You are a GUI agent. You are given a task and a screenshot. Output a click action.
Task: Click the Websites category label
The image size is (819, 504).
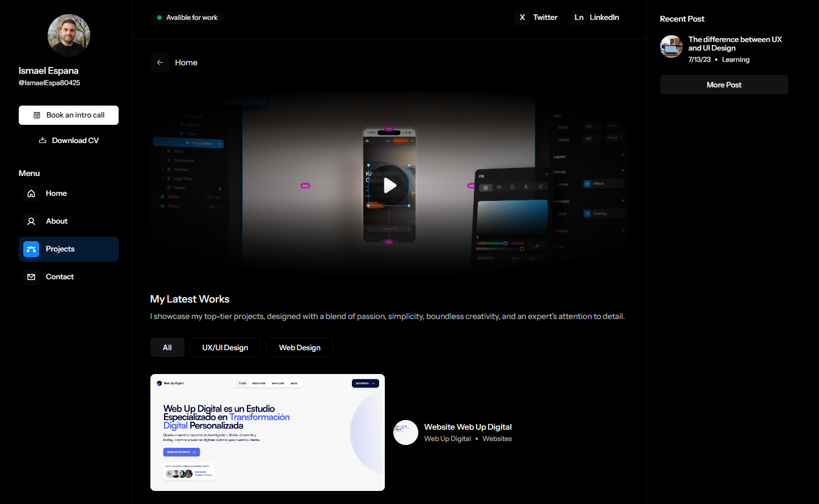click(497, 439)
